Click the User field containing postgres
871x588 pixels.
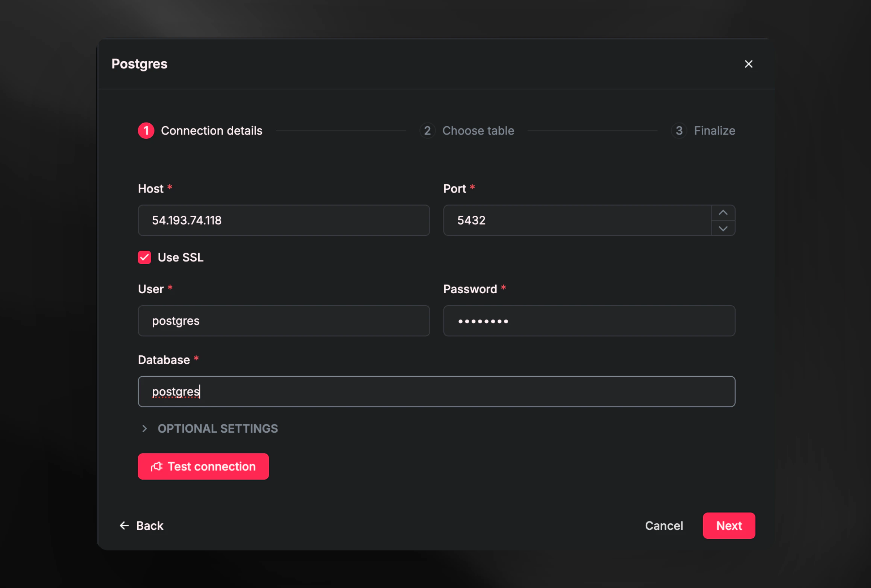(x=284, y=321)
